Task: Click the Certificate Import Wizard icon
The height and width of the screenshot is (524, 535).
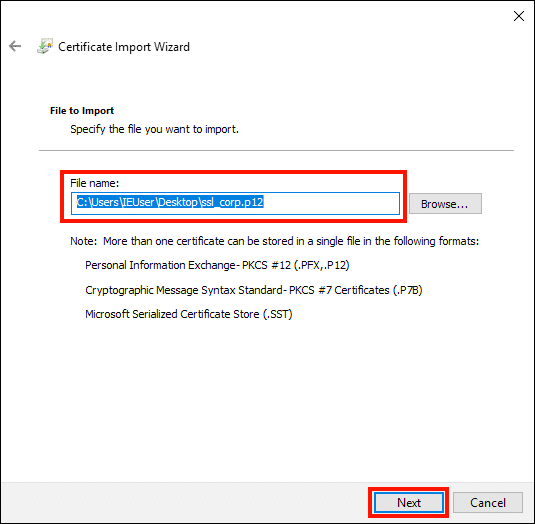Action: coord(45,46)
